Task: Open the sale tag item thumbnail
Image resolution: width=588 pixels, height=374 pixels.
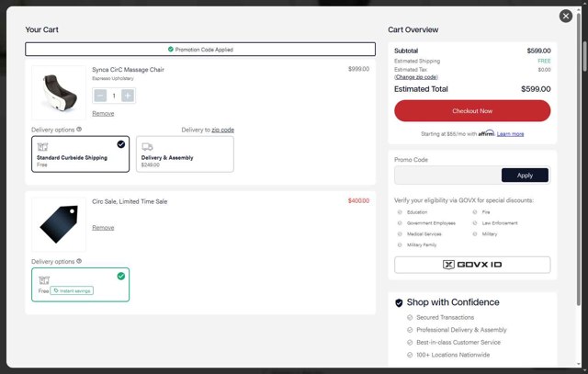Action: coord(59,225)
